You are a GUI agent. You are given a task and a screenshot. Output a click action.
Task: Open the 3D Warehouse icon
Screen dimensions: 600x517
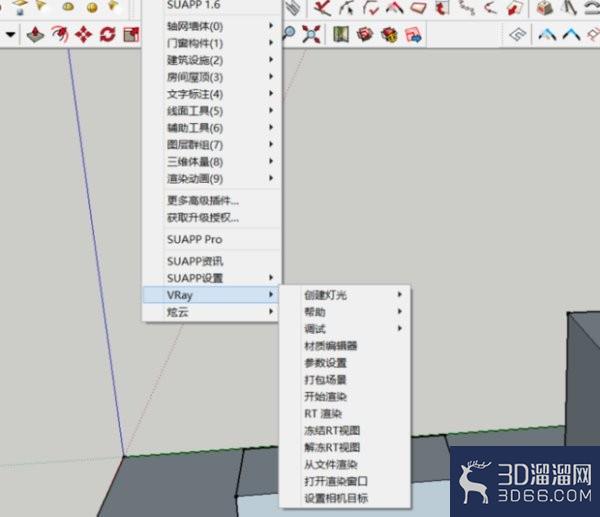pos(365,34)
